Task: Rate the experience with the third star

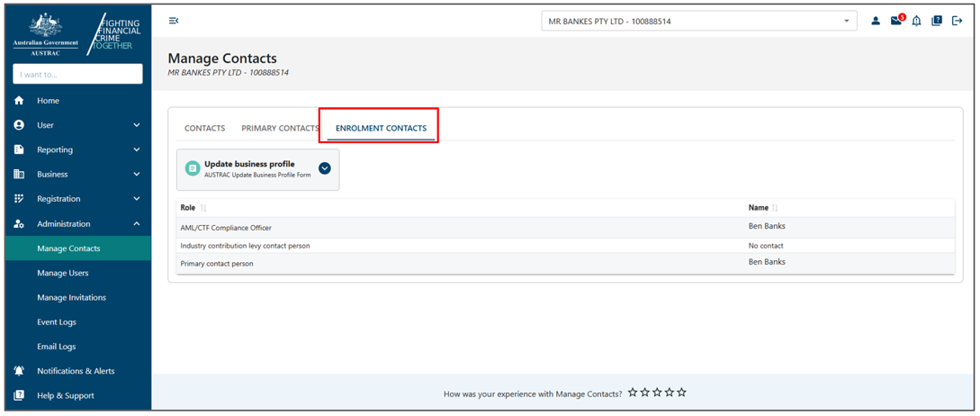Action: point(657,393)
